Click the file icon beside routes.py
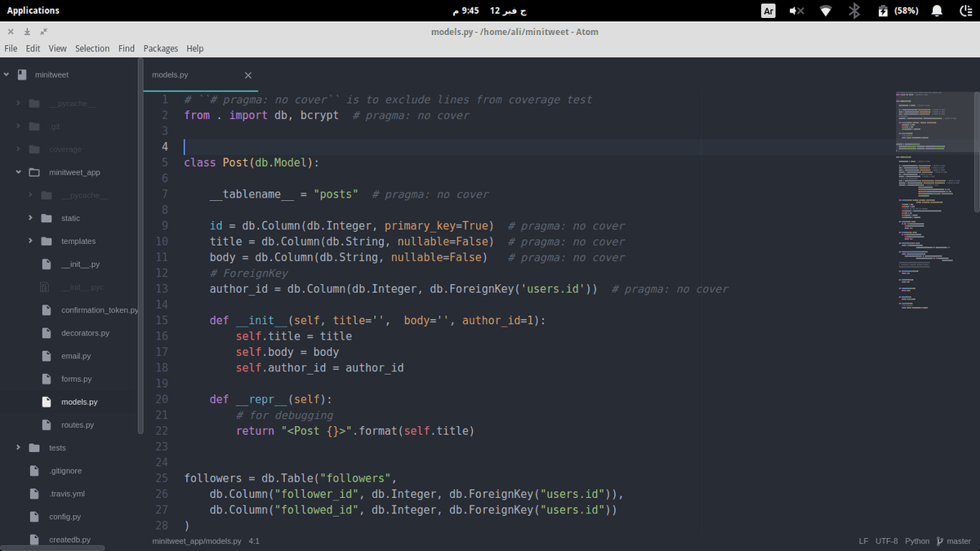Screen dimensions: 980x551 pyautogui.click(x=46, y=425)
